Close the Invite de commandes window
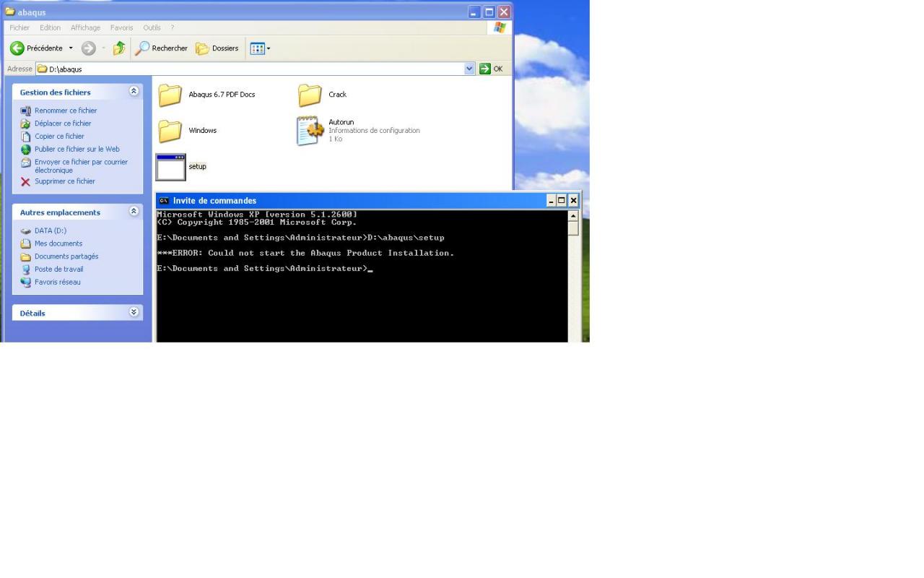The height and width of the screenshot is (578, 924). pyautogui.click(x=573, y=201)
